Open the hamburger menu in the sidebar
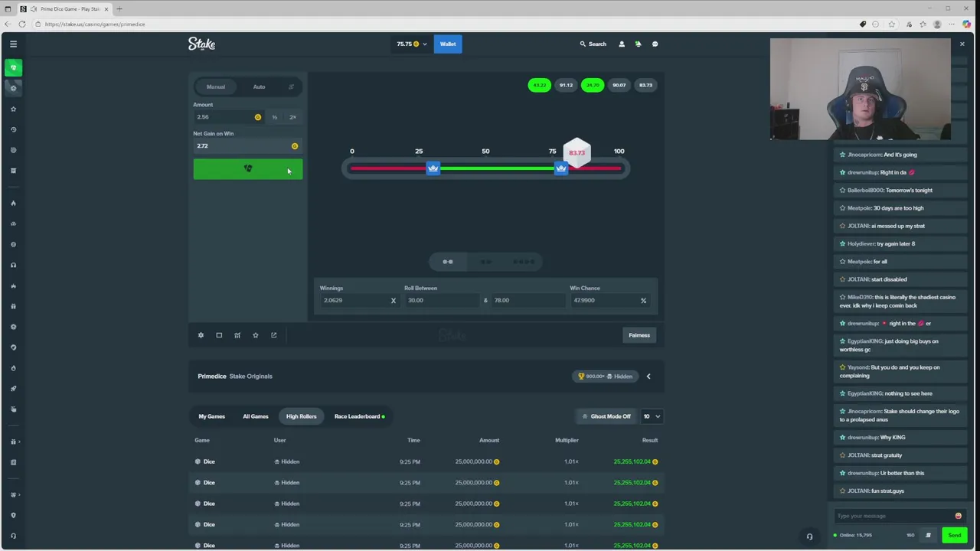Screen dimensions: 980x551 (13, 44)
